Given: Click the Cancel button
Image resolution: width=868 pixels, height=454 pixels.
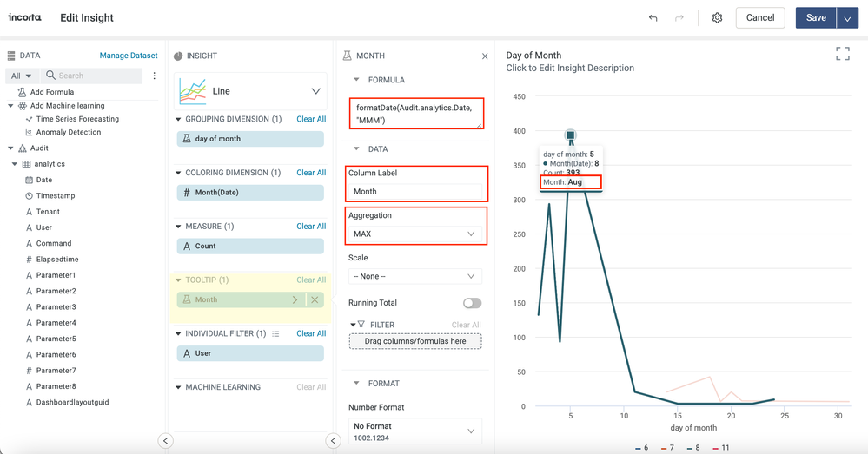Looking at the screenshot, I should 759,18.
